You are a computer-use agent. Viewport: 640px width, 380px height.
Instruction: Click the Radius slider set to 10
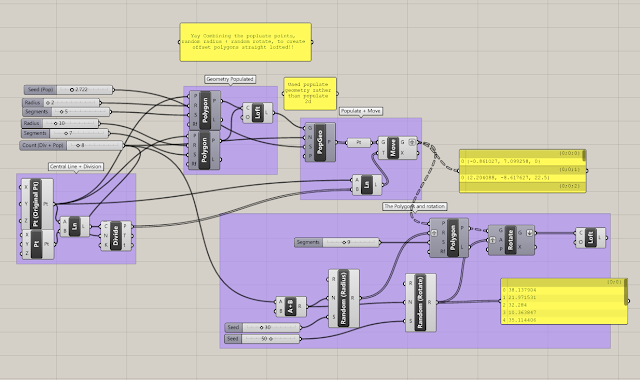(60, 123)
